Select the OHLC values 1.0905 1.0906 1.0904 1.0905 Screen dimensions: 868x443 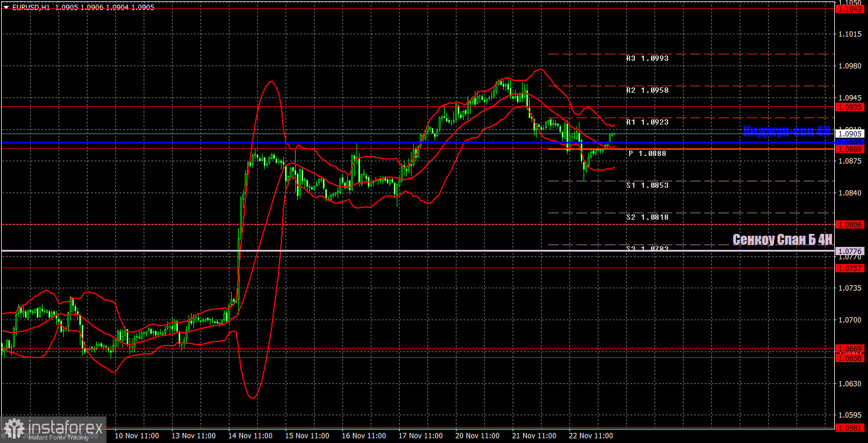click(x=105, y=8)
